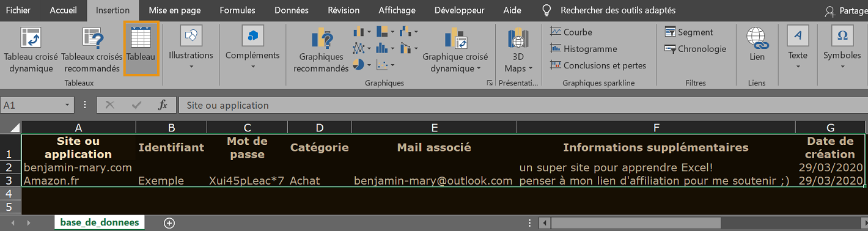Switch to the Mise en page tab
Image resolution: width=868 pixels, height=231 pixels.
[174, 10]
